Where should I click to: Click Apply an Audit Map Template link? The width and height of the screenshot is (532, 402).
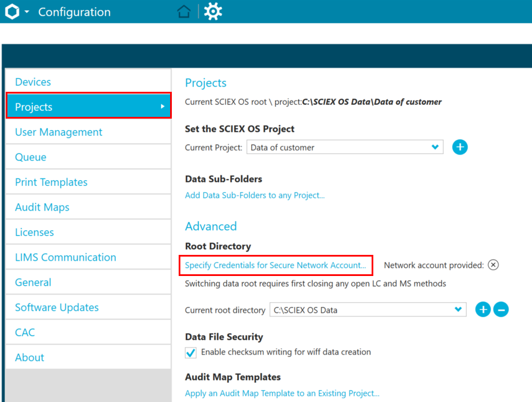point(282,393)
